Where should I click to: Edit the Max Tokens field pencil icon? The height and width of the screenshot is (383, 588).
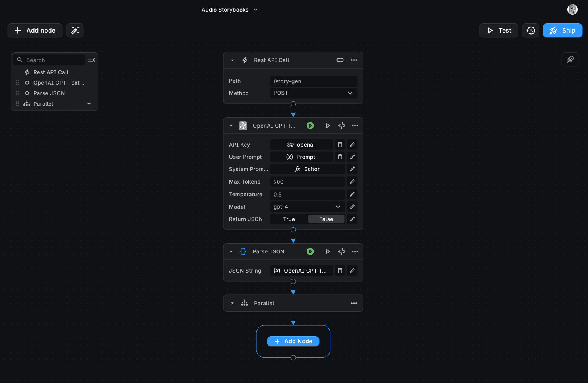pos(352,182)
